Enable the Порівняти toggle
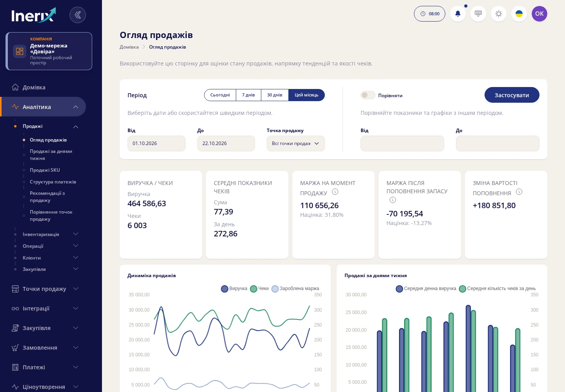Viewport: 565px width, 392px height. tap(368, 95)
